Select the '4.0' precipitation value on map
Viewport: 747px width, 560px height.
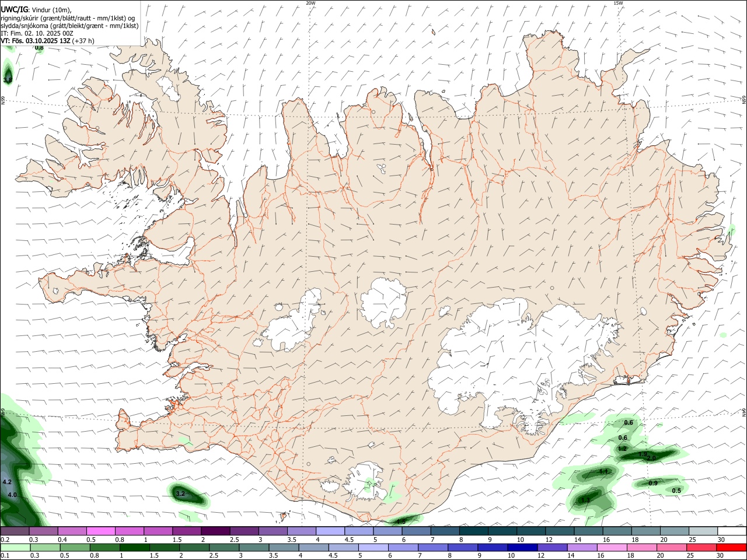12,495
